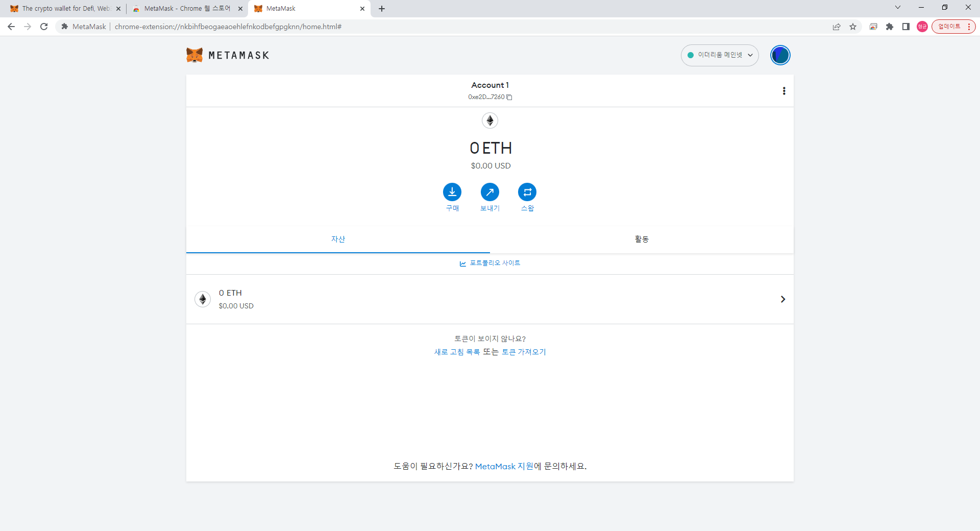Toggle Chrome side panel icon
The width and height of the screenshot is (980, 531).
point(906,27)
